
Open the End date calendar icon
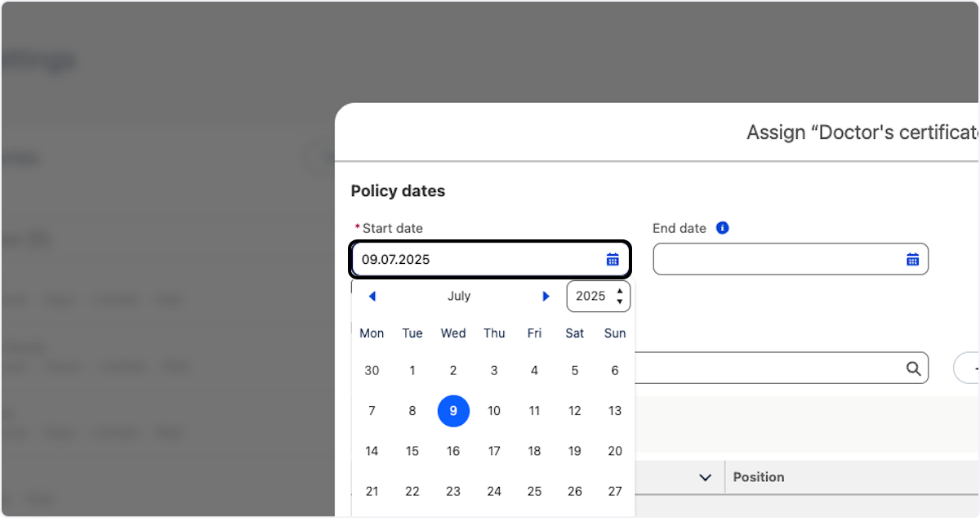912,260
